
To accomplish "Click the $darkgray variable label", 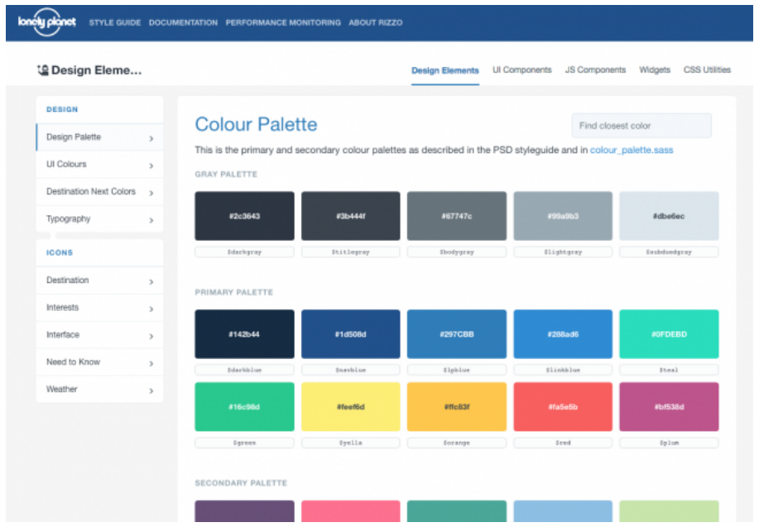I will 244,252.
